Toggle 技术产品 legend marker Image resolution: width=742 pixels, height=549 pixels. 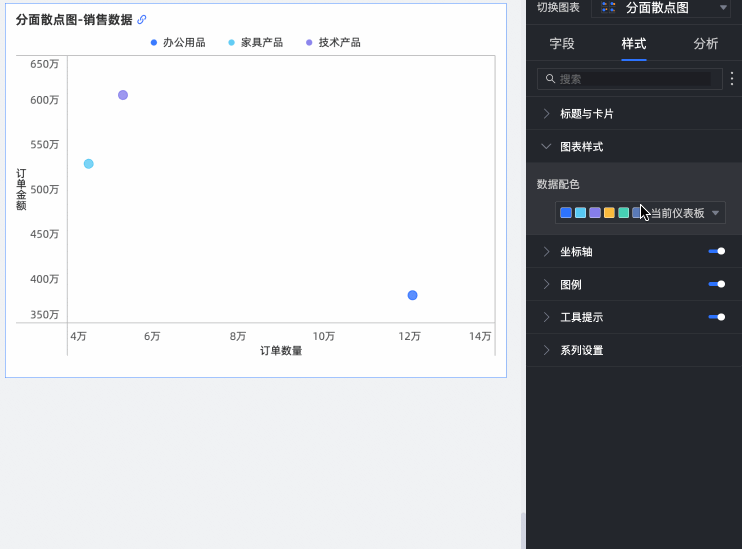(309, 43)
